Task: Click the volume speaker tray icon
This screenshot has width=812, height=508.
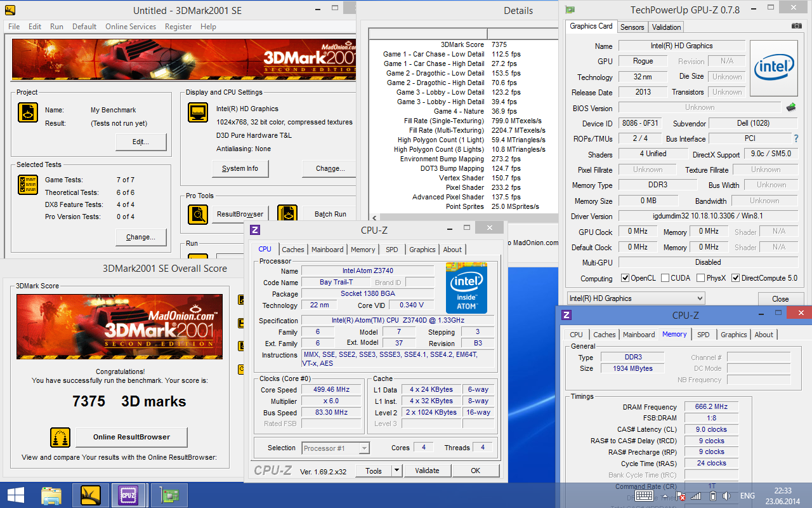Action: [726, 496]
